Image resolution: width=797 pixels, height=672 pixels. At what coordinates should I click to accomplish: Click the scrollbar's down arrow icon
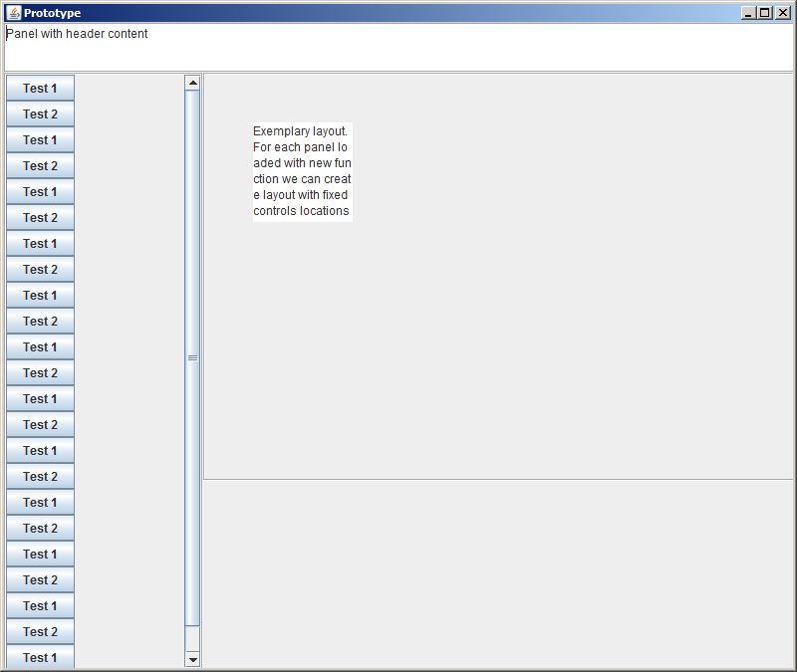click(191, 659)
